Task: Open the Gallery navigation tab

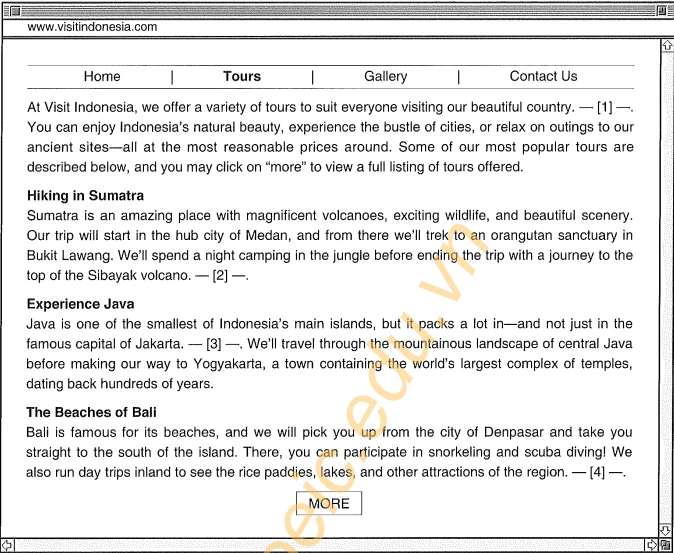Action: click(x=386, y=76)
